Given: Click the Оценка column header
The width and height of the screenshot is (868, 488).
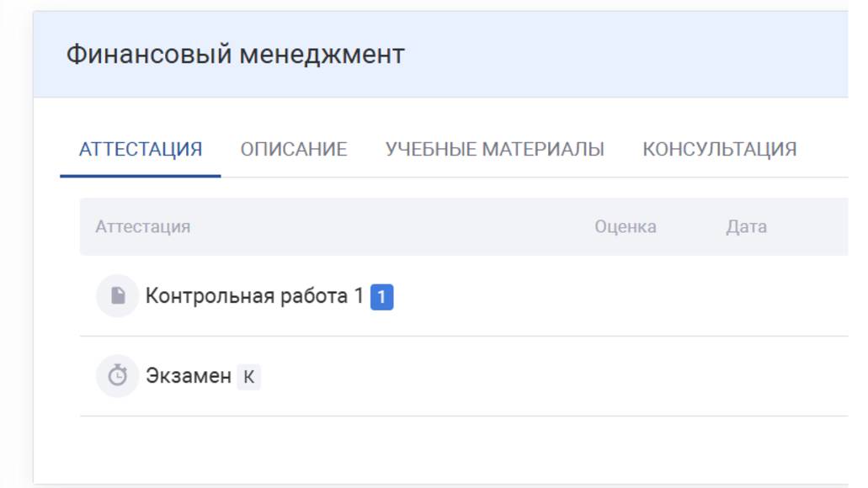Looking at the screenshot, I should pos(626,226).
